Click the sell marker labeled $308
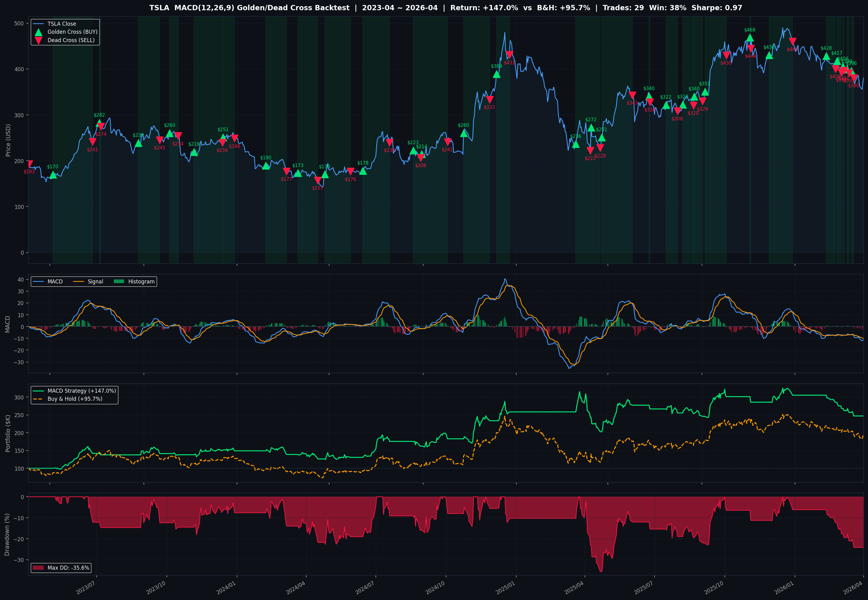The height and width of the screenshot is (600, 868). pos(677,111)
